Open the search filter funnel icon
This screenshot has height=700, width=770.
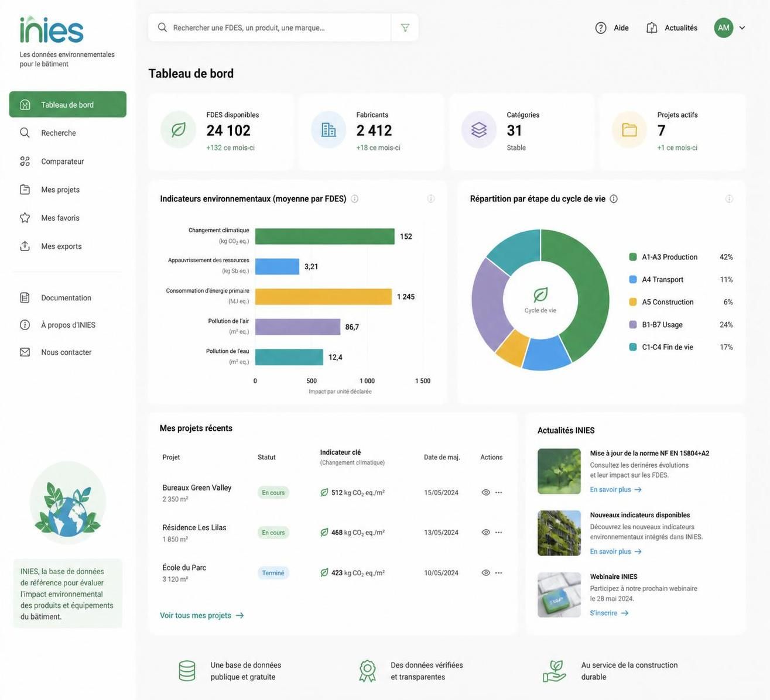pyautogui.click(x=405, y=28)
